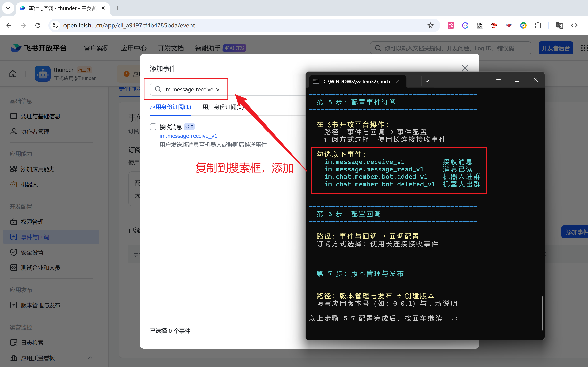Select the 应用身份订阅(1) tab
The width and height of the screenshot is (588, 367).
click(x=170, y=107)
